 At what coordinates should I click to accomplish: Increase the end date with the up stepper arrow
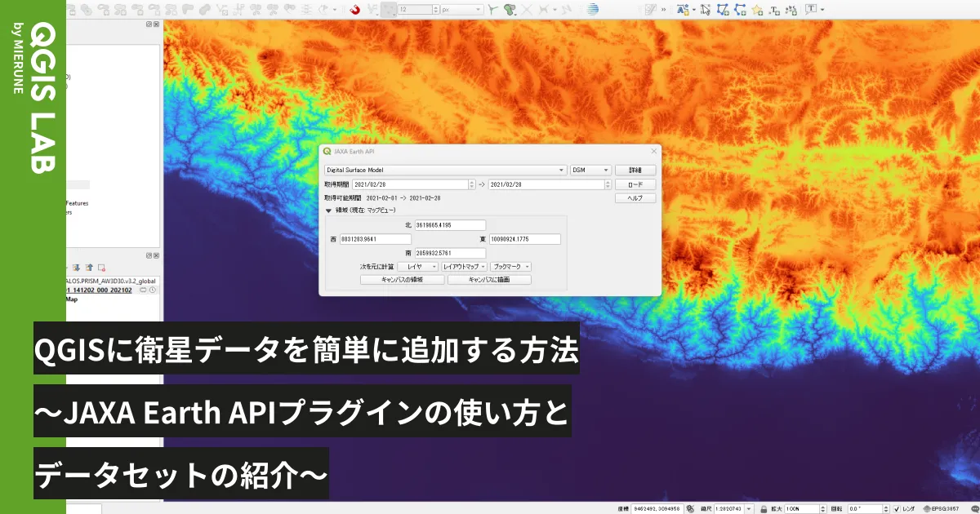click(x=608, y=181)
